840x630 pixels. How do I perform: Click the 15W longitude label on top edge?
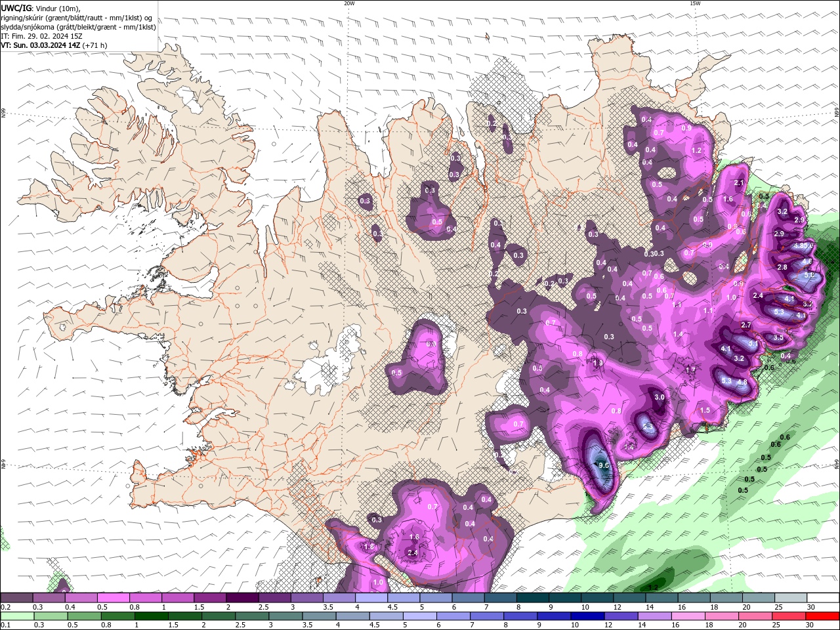click(695, 3)
